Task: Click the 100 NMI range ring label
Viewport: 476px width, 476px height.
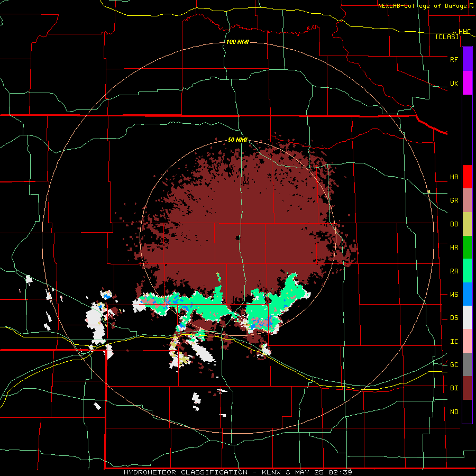Action: point(237,42)
